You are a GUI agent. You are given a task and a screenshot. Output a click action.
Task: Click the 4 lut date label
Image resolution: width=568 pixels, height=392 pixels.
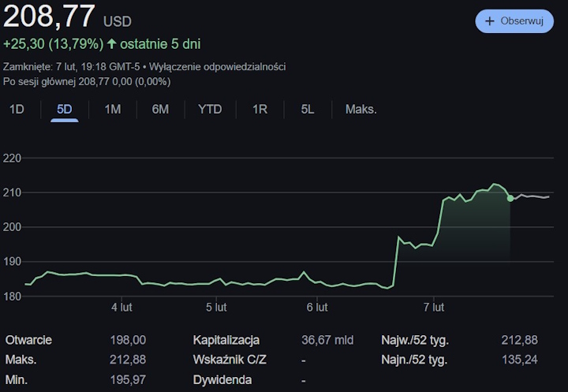click(x=121, y=307)
